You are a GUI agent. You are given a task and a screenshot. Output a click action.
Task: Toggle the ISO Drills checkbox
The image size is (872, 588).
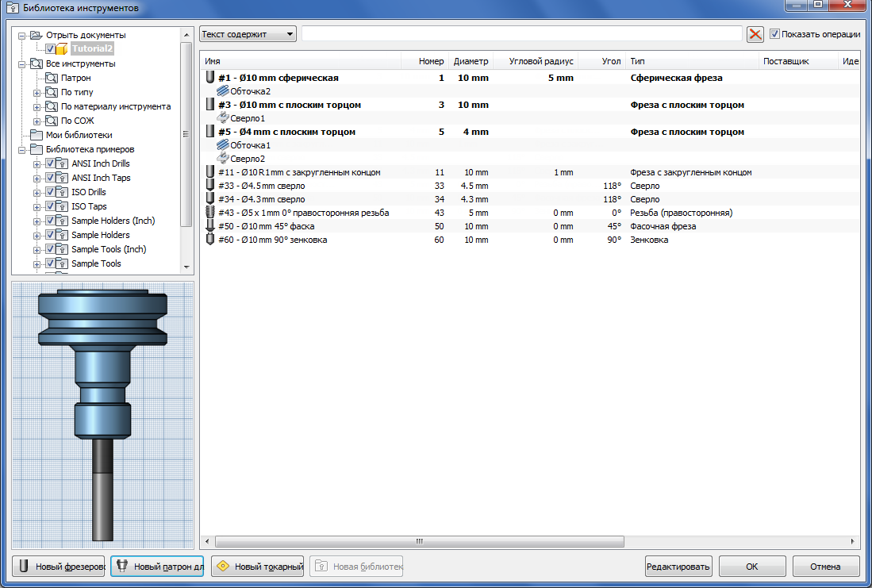coord(50,192)
